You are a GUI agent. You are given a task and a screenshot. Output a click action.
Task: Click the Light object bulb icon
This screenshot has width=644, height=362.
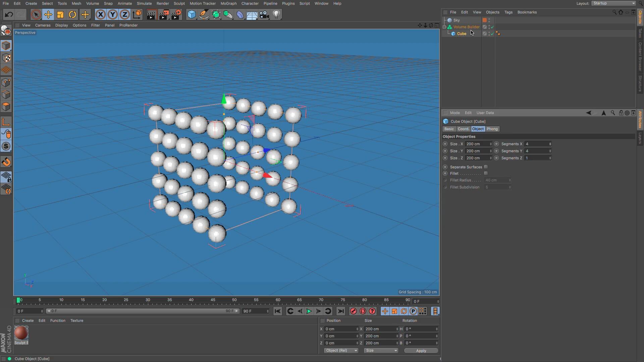(x=276, y=14)
